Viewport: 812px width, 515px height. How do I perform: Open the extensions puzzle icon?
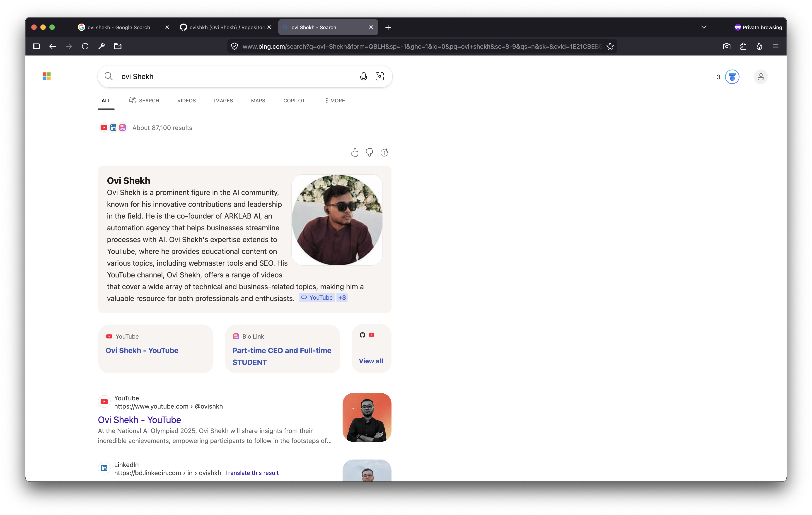(x=743, y=46)
